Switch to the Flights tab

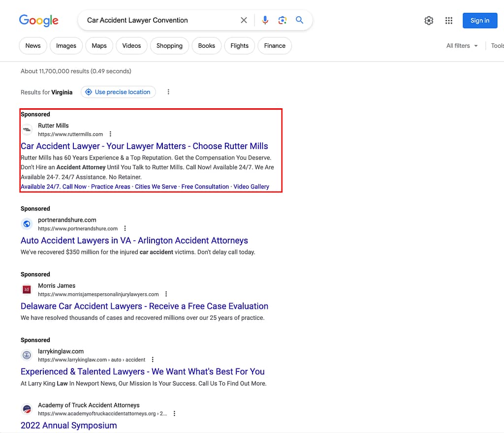[x=240, y=46]
